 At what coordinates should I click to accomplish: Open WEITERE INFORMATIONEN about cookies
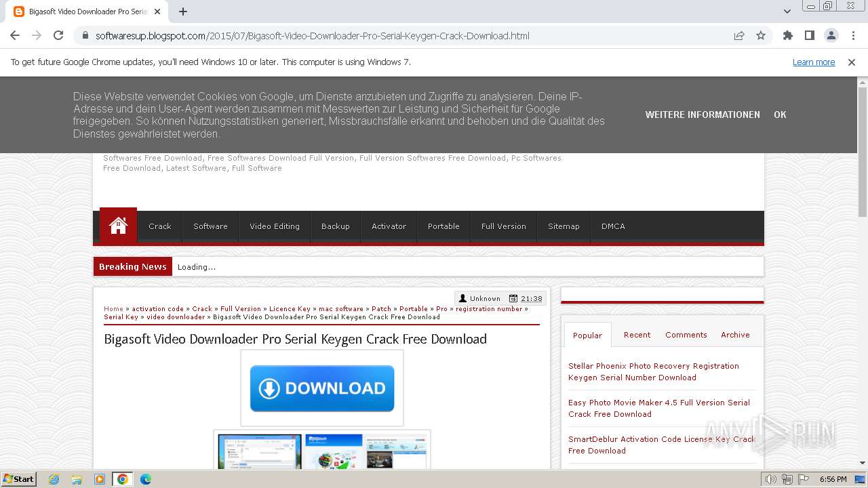pos(703,115)
